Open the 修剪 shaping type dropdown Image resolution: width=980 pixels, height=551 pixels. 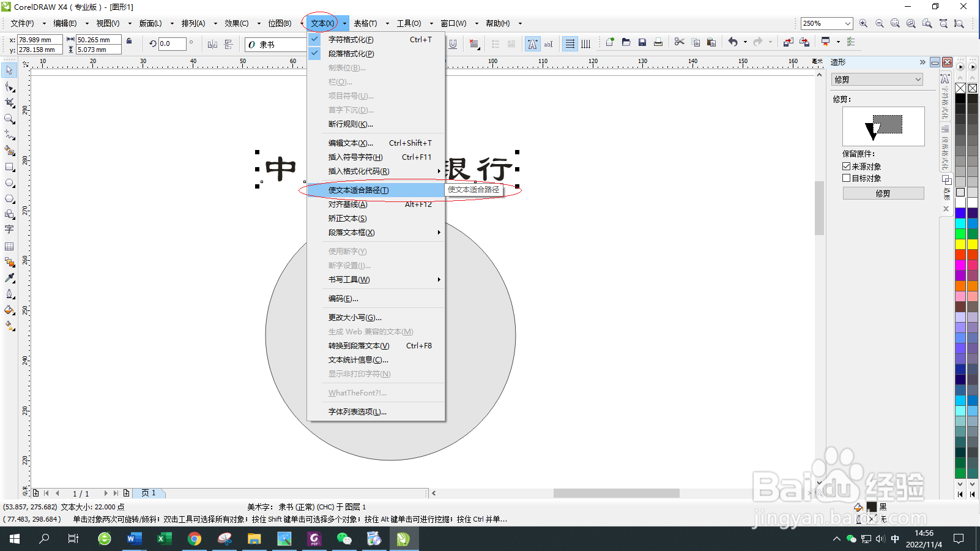point(877,80)
